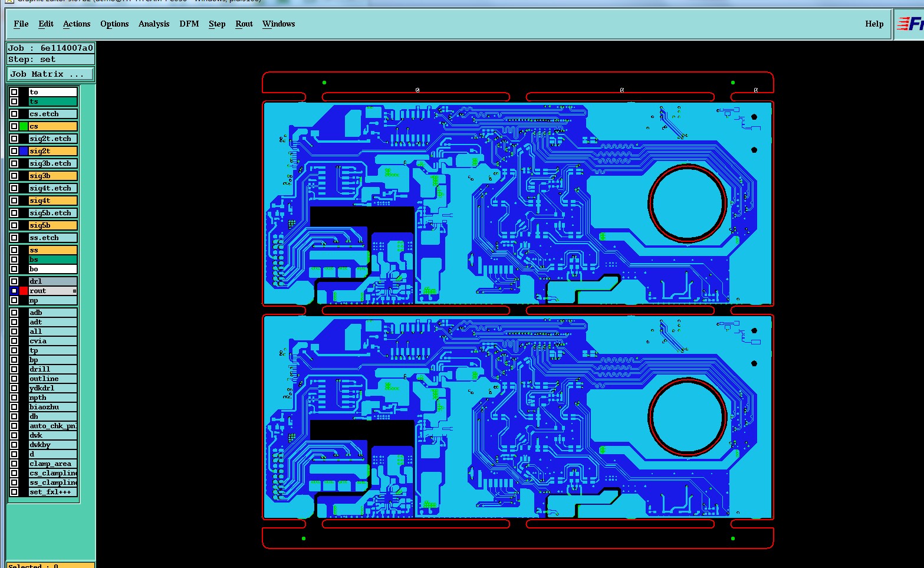Image resolution: width=924 pixels, height=568 pixels.
Task: Uncheck the rout layer checkbox
Action: (14, 291)
